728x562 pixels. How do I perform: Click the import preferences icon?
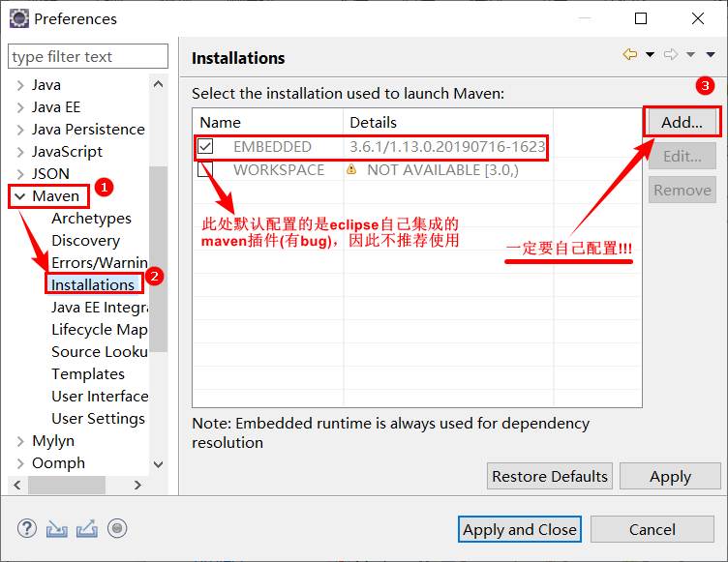[57, 528]
